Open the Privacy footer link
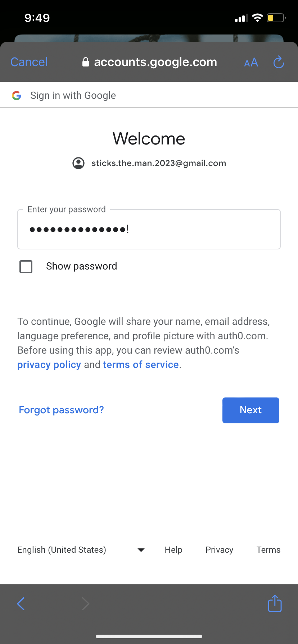Image resolution: width=298 pixels, height=644 pixels. click(x=219, y=550)
